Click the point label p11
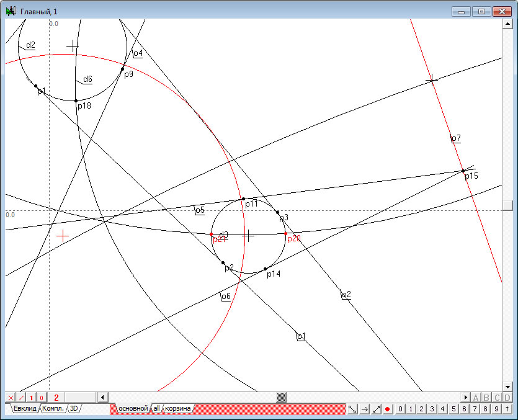The image size is (518, 420). pyautogui.click(x=251, y=204)
